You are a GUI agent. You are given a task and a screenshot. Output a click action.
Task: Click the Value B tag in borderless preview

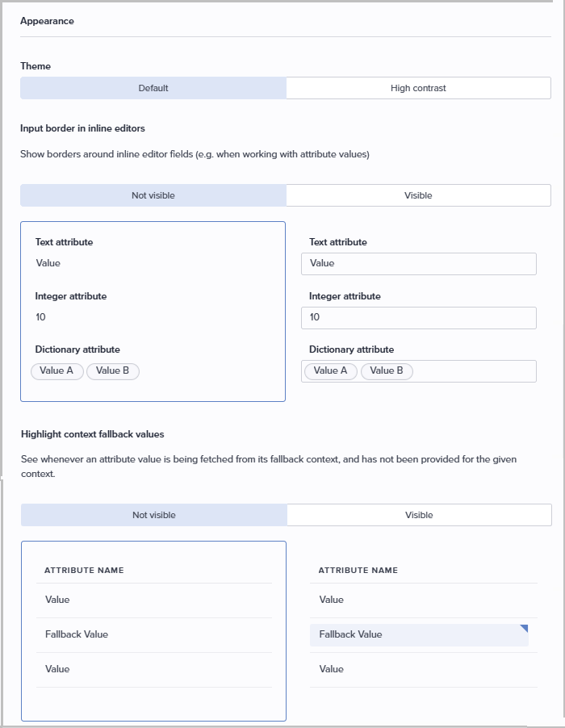pyautogui.click(x=113, y=371)
